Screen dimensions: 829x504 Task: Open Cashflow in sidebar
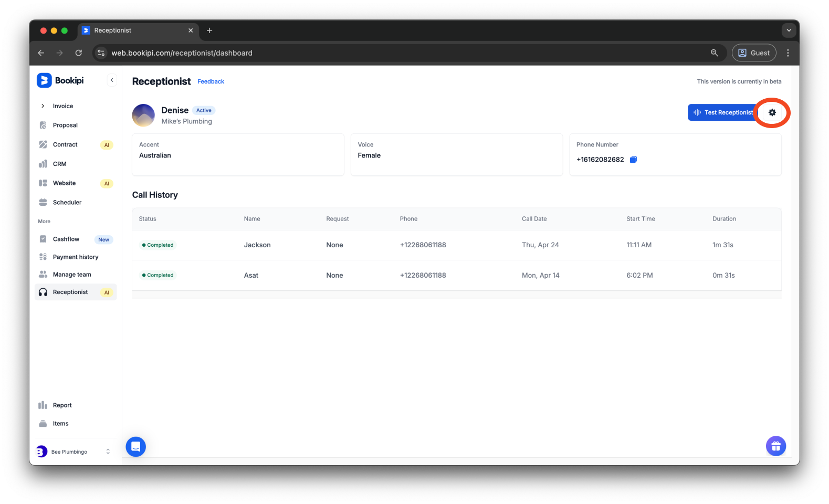[x=66, y=239]
